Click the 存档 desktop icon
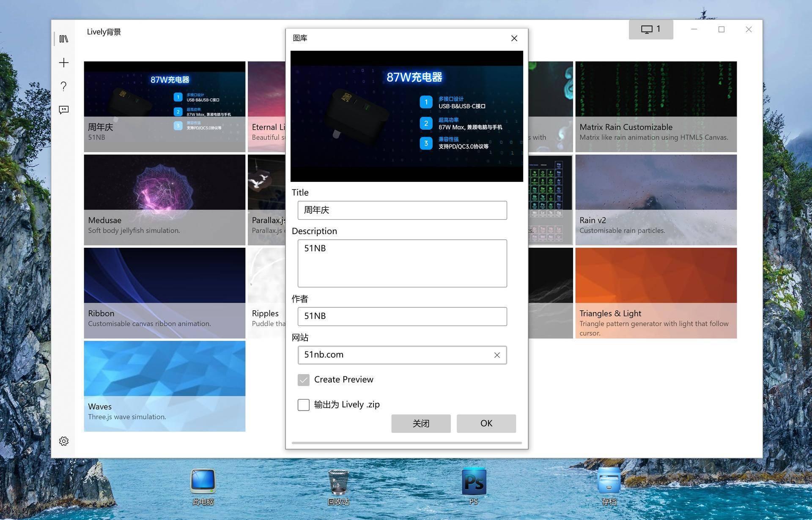This screenshot has height=520, width=812. tap(609, 486)
